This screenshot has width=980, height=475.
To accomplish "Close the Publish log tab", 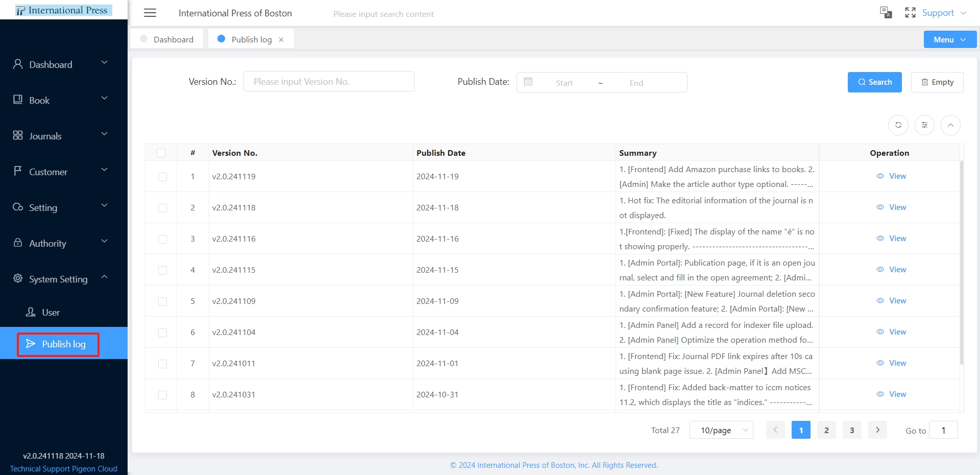I will click(281, 40).
